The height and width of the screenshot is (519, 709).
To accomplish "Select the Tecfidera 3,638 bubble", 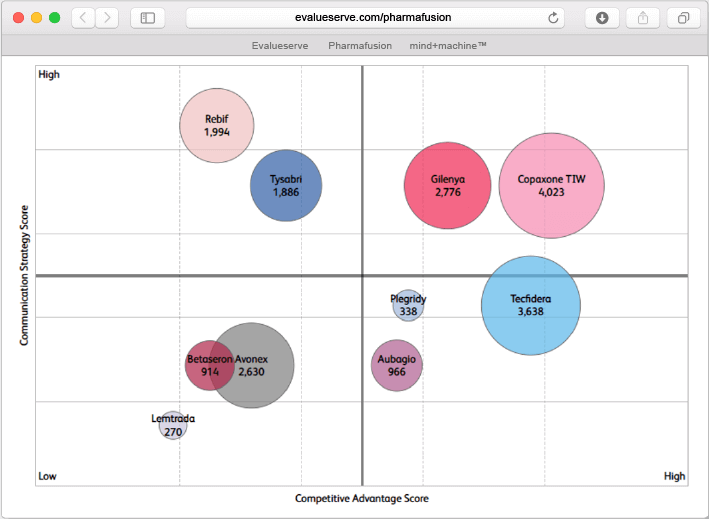I will [x=531, y=306].
